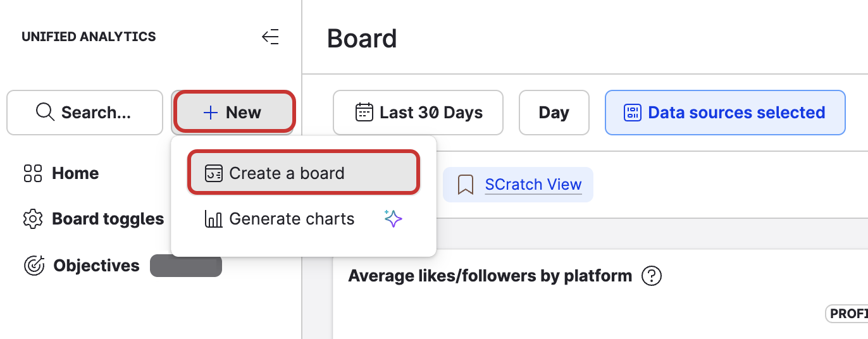Click the calendar icon on date range
The image size is (868, 339).
(x=364, y=113)
